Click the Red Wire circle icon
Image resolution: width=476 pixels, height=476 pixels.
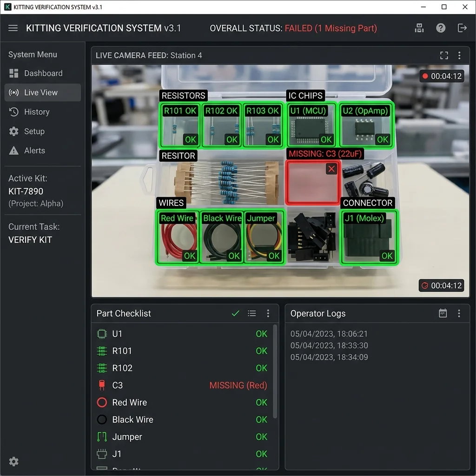[x=102, y=402]
